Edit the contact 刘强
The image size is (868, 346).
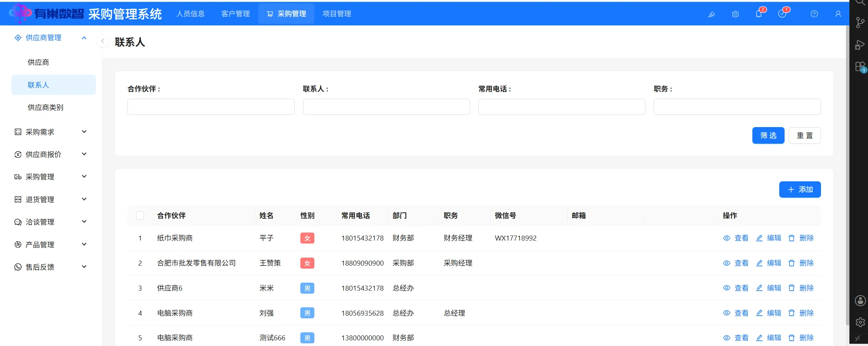click(x=769, y=313)
